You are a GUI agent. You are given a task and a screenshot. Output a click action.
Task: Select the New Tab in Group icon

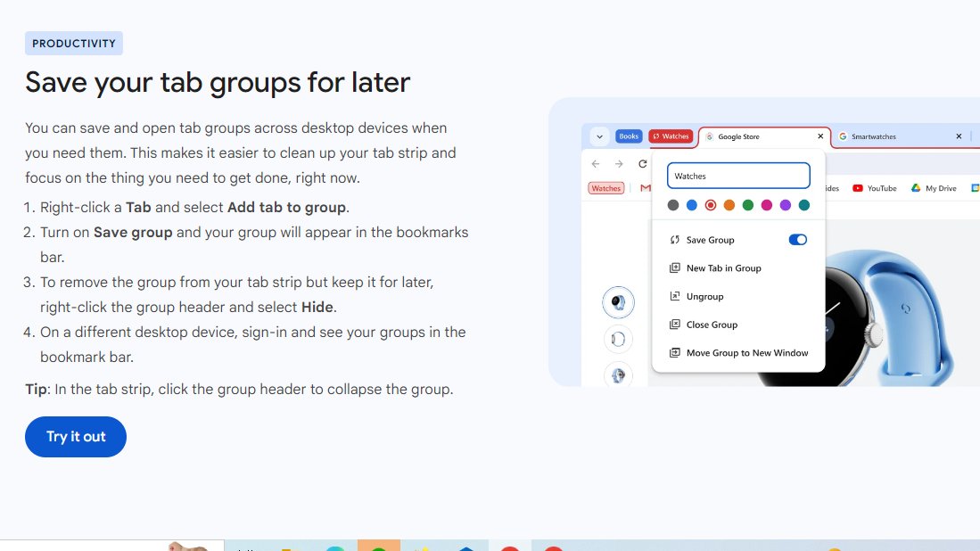click(675, 267)
